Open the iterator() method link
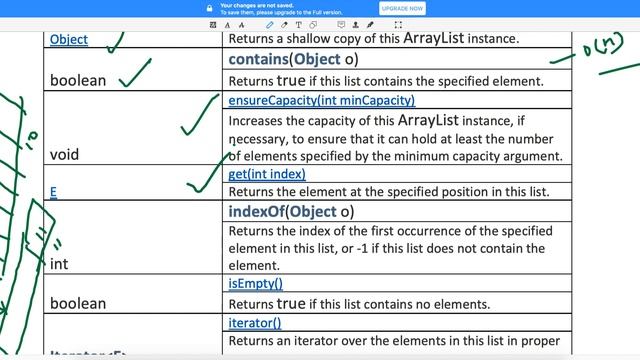Screen dimensions: 640x360 pyautogui.click(x=254, y=323)
